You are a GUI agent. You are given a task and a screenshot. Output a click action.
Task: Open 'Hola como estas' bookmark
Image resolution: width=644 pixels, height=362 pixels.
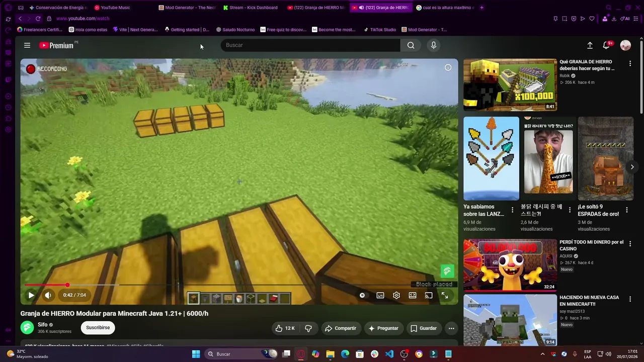(x=88, y=30)
